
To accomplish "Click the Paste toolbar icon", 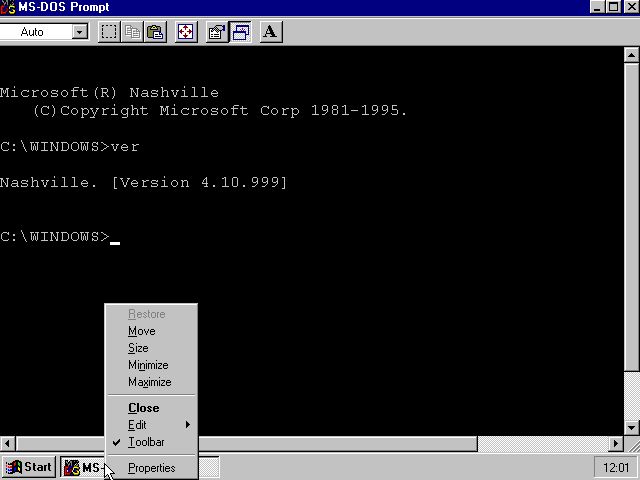I will [155, 32].
